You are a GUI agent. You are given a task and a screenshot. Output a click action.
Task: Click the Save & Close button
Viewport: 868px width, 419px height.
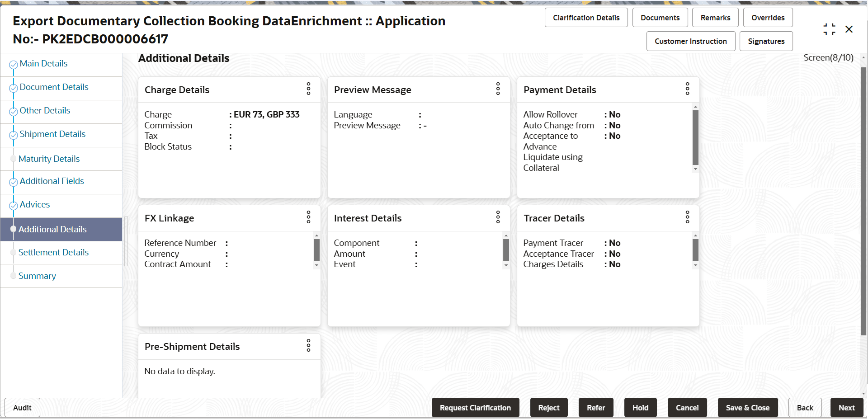coord(747,408)
